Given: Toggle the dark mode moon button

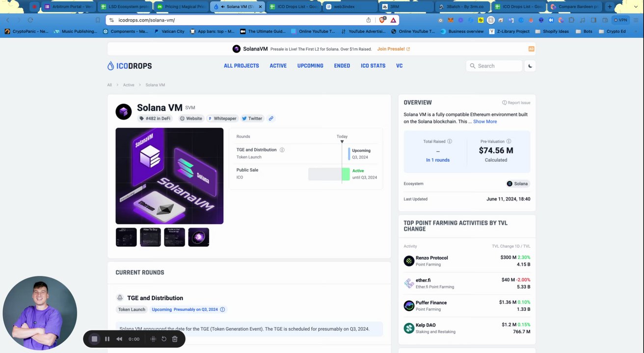Looking at the screenshot, I should point(530,66).
